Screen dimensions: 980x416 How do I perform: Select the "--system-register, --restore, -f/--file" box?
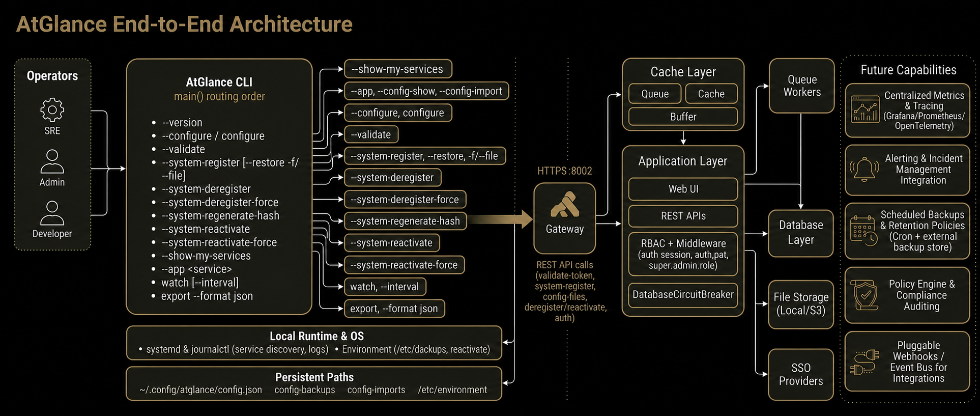425,156
